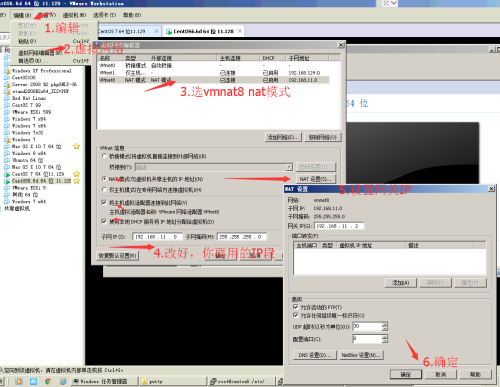Select Ubuntu 64 位 VM in library
The height and width of the screenshot is (387, 500).
coord(27,160)
